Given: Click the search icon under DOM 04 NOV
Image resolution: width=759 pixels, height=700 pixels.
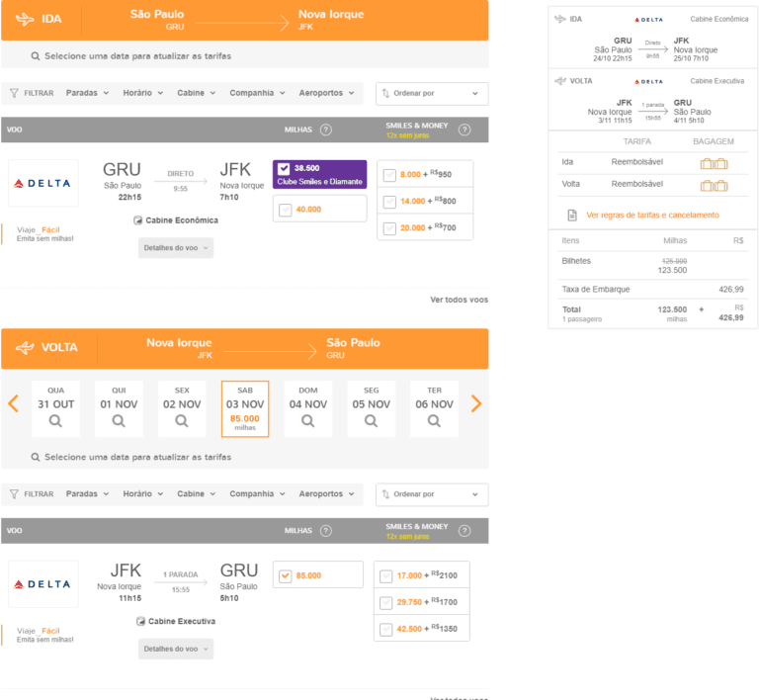Looking at the screenshot, I should click(308, 421).
